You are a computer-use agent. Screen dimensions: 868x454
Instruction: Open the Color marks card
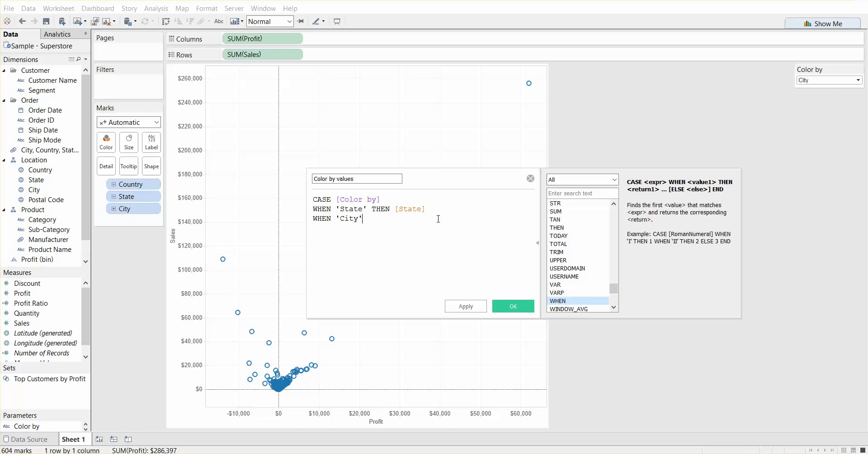(x=106, y=142)
